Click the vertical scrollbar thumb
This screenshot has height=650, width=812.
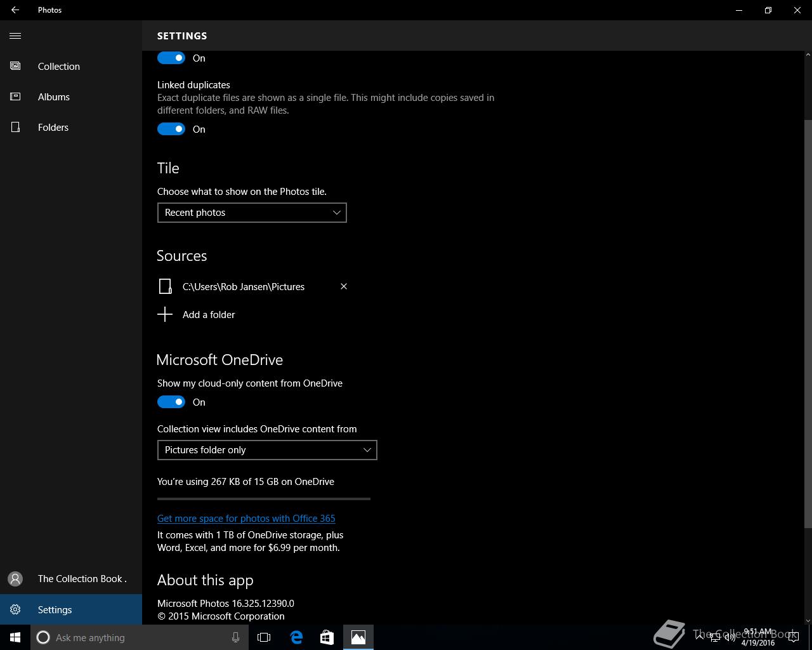point(808,324)
